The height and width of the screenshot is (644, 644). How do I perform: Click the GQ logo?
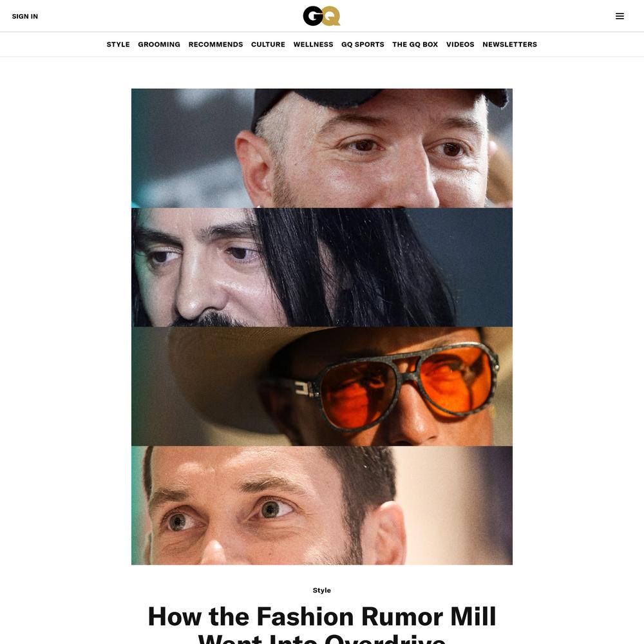(321, 16)
